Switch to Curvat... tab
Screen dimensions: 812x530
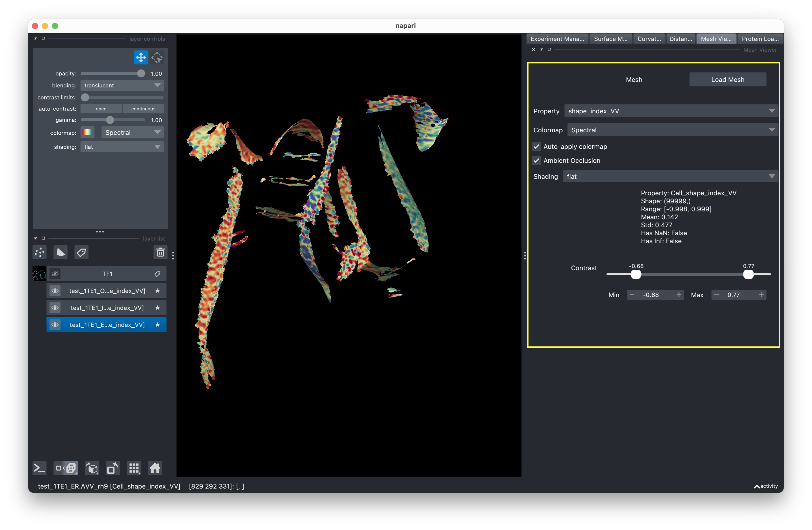[649, 39]
